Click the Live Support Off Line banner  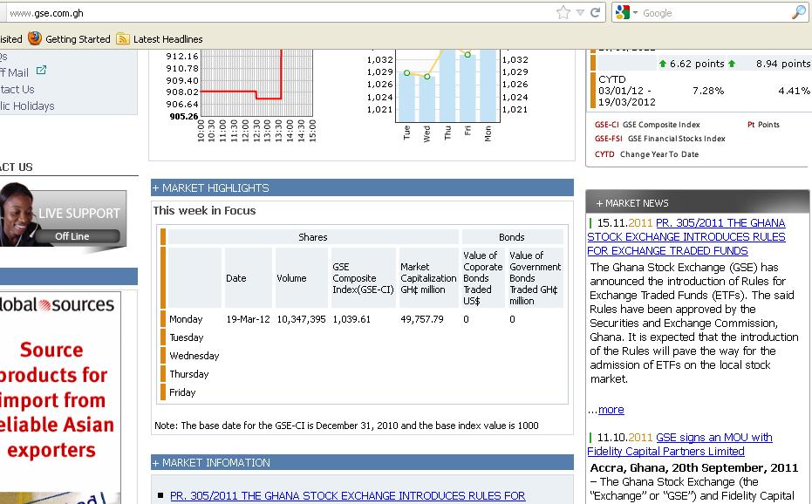[x=63, y=216]
